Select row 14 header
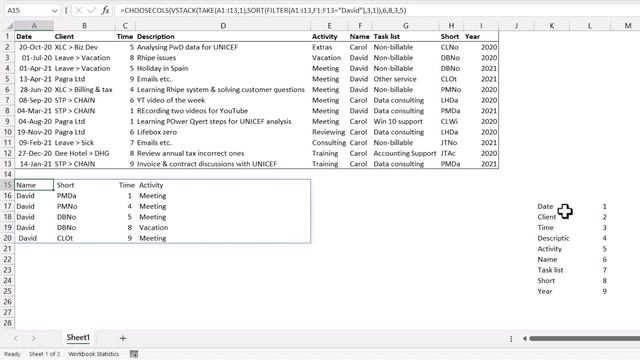This screenshot has width=640, height=360. click(7, 174)
